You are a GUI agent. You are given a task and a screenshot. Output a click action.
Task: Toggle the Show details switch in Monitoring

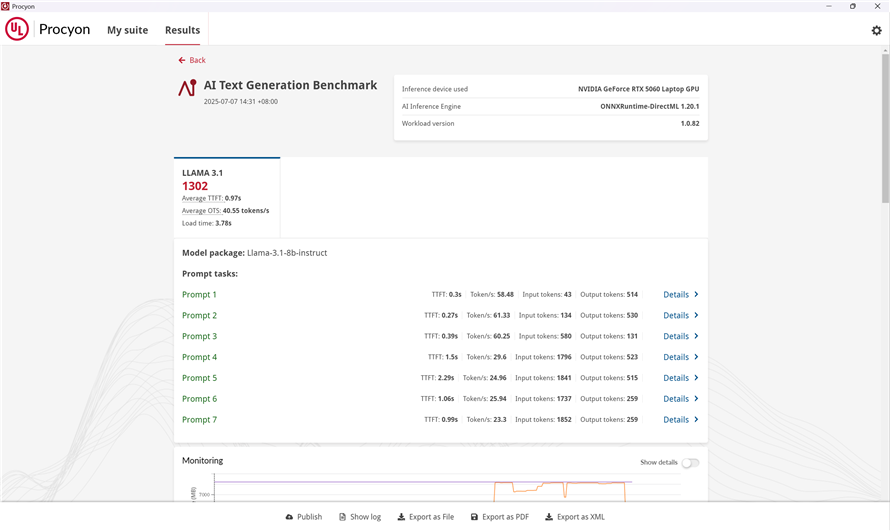tap(690, 463)
